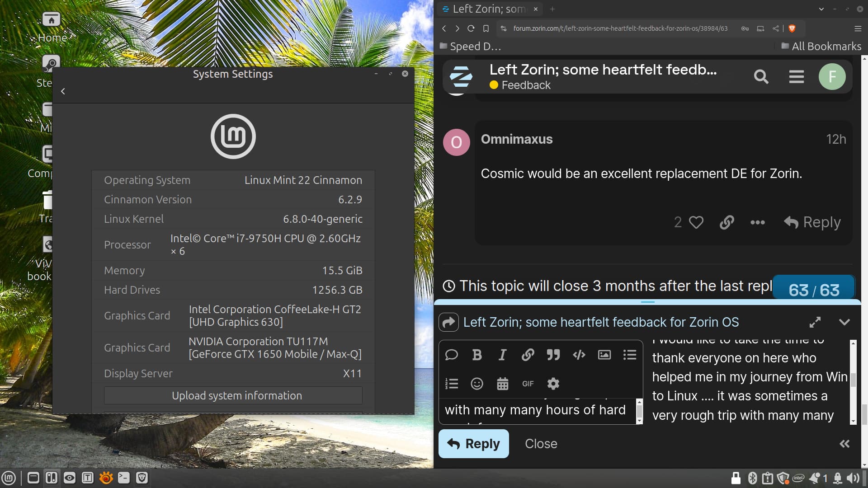This screenshot has height=488, width=868.
Task: Open Speed Dial bookmarks folder
Action: point(471,46)
